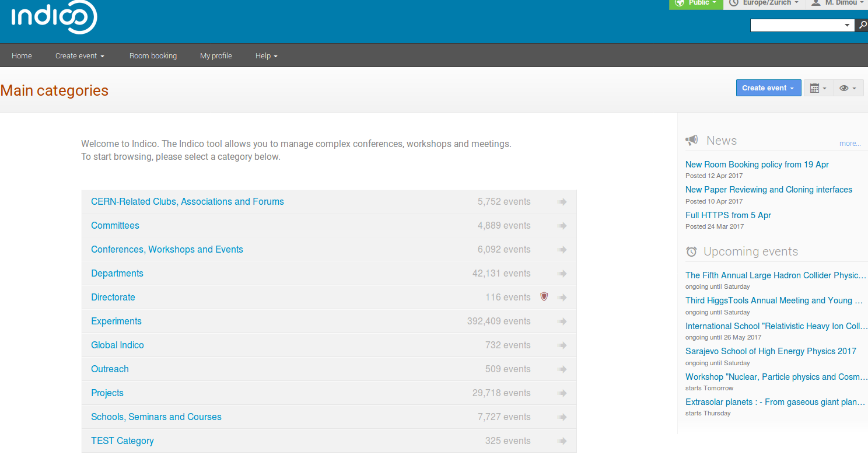
Task: Open the Help menu
Action: [267, 56]
